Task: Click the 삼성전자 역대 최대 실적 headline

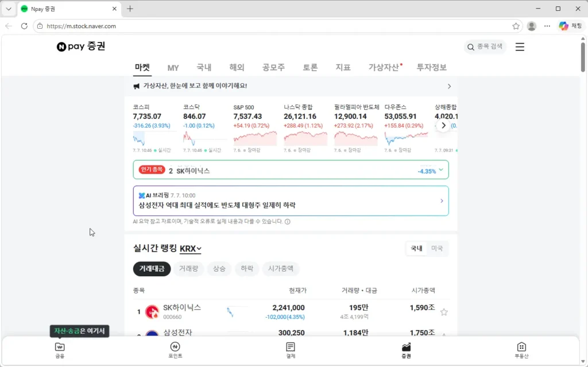Action: pyautogui.click(x=217, y=205)
